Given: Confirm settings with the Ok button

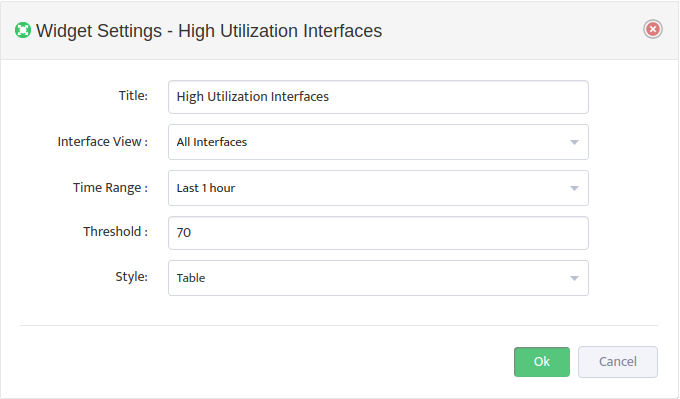Looking at the screenshot, I should [x=542, y=362].
